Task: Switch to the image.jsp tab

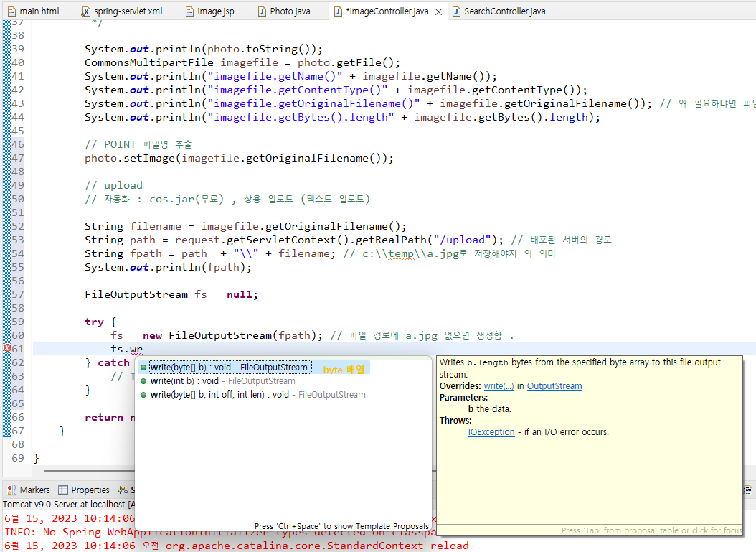Action: [x=210, y=11]
